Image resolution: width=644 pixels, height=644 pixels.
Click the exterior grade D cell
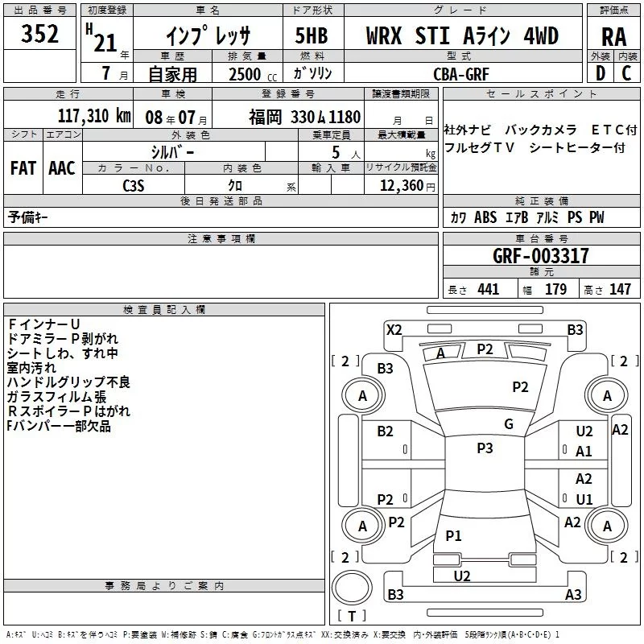(600, 73)
